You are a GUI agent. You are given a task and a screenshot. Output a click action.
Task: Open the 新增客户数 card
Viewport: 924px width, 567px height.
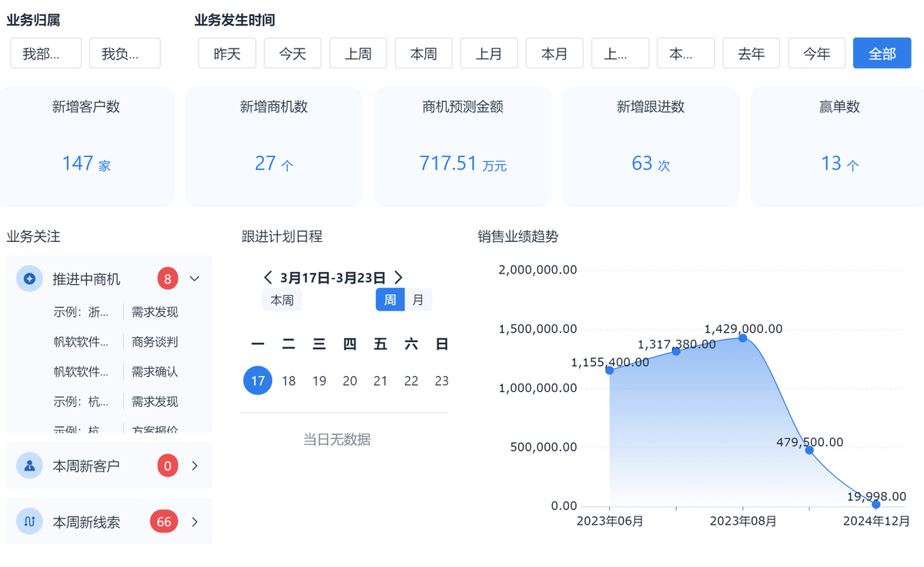pyautogui.click(x=86, y=146)
